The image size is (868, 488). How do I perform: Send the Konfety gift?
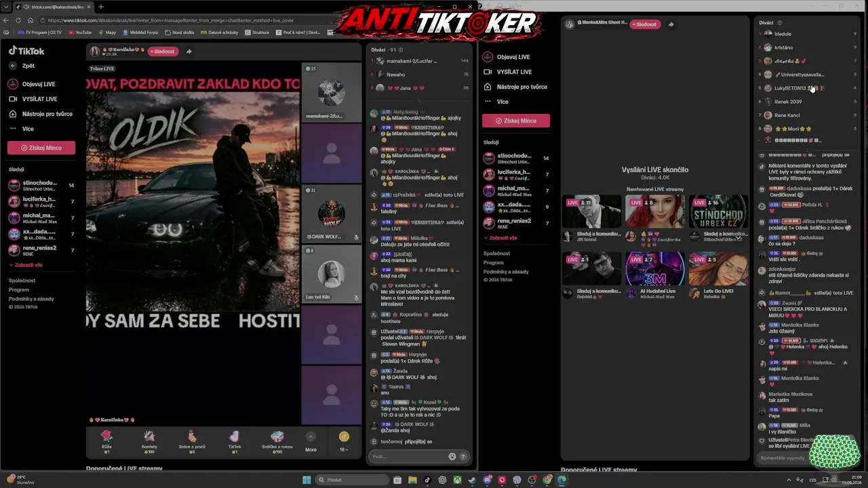point(149,440)
